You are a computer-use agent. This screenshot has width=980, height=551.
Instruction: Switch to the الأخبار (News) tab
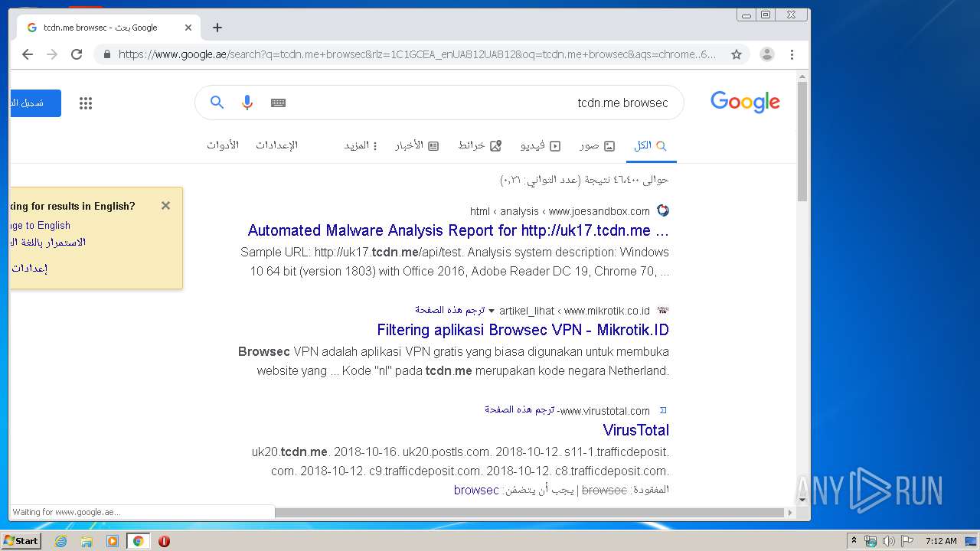click(x=417, y=145)
